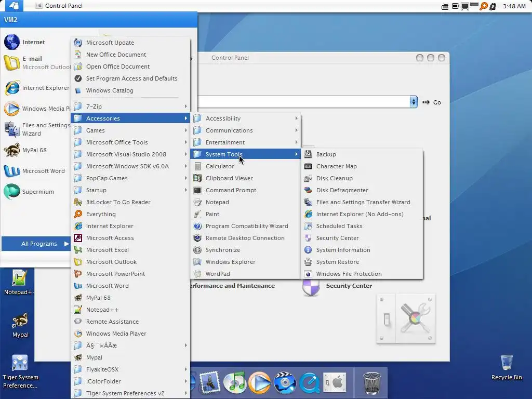
Task: Launch Character Map
Action: [x=362, y=166]
